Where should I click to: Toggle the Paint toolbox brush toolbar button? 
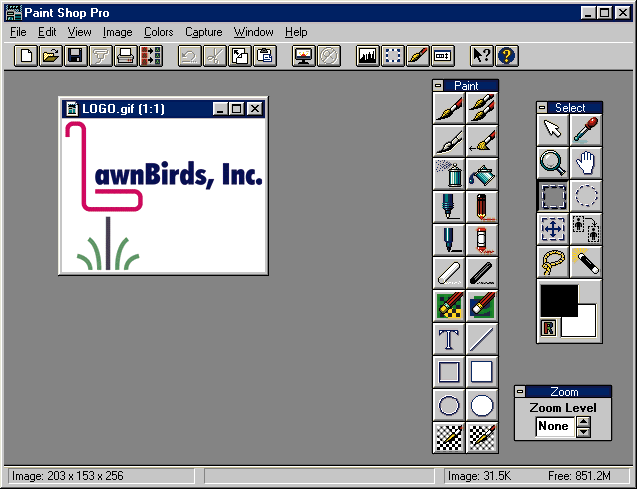click(418, 56)
